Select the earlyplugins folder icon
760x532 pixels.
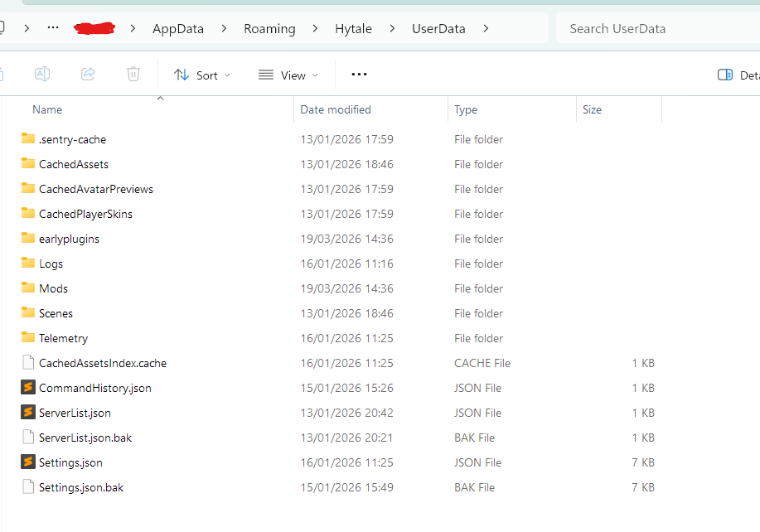(28, 239)
